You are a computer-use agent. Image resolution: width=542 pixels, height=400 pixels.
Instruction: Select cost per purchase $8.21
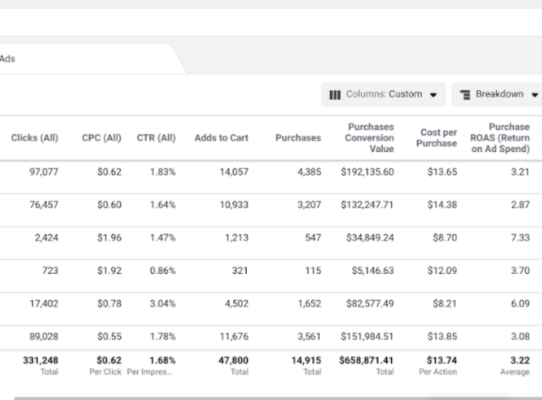(445, 304)
